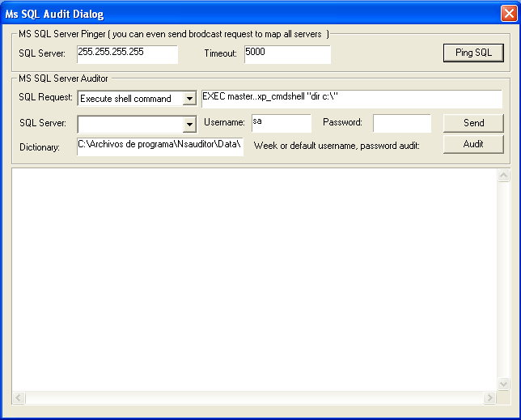Click the EXEC master..xp_cmdshell query field

pos(352,99)
